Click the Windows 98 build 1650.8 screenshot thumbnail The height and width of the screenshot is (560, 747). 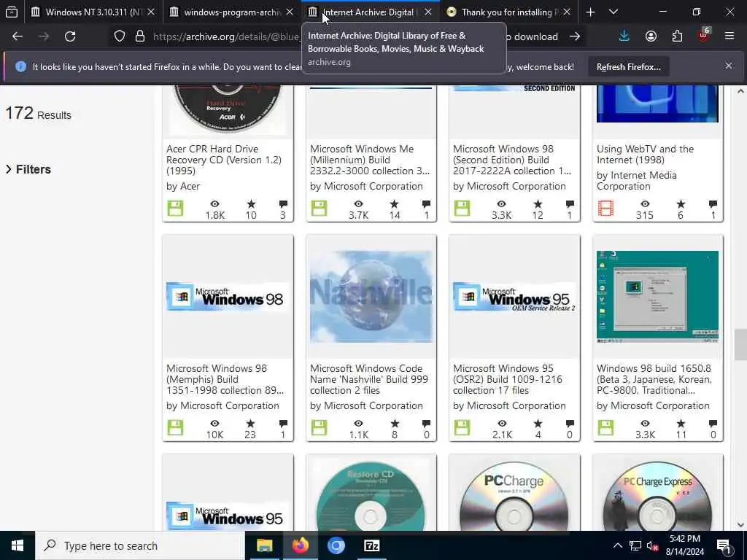(x=657, y=297)
